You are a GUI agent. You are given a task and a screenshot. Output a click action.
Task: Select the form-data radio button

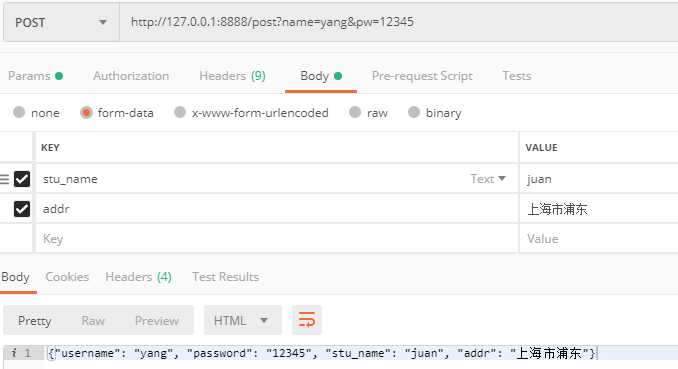(x=86, y=112)
